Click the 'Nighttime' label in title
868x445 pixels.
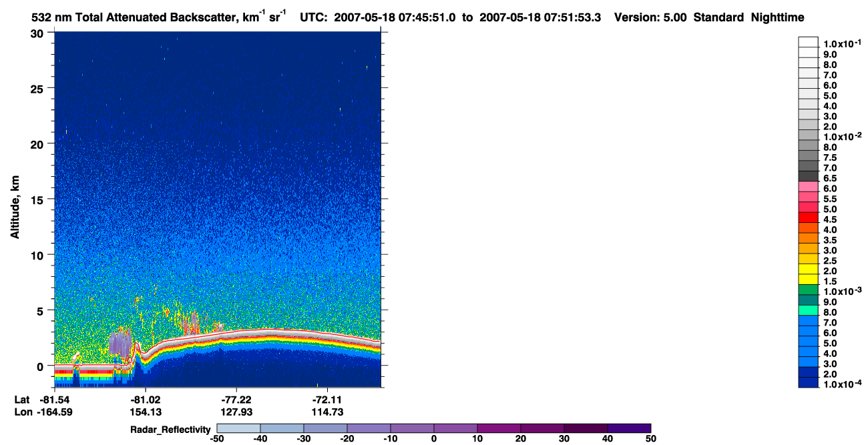777,18
